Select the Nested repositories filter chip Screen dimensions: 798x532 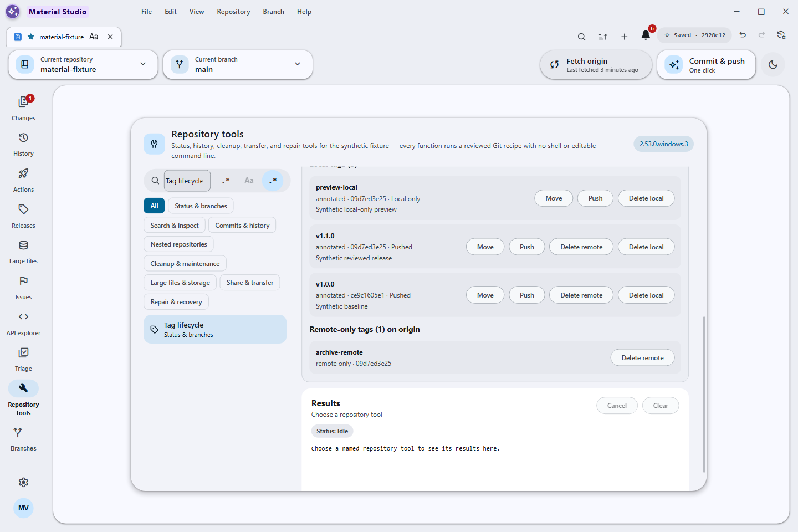178,244
